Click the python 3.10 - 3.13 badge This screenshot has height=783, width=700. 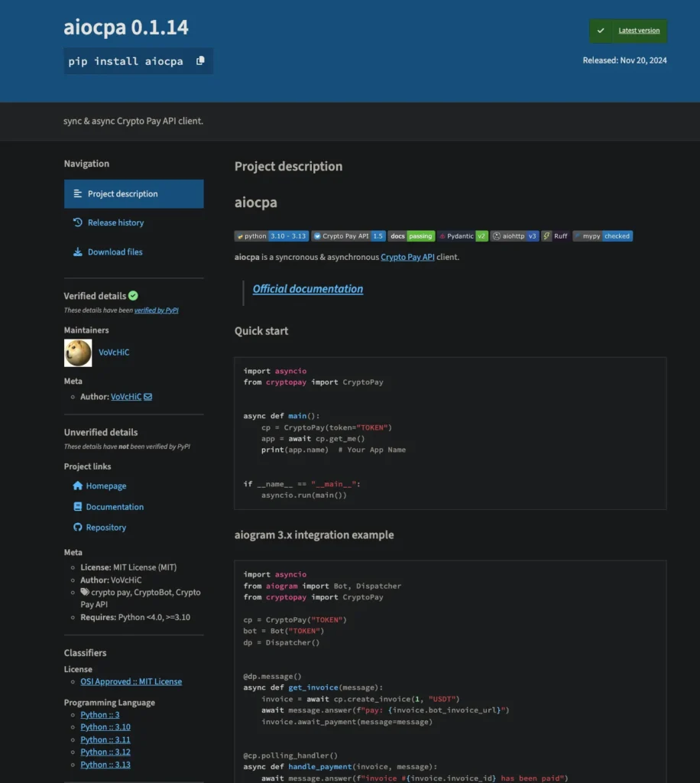coord(271,236)
